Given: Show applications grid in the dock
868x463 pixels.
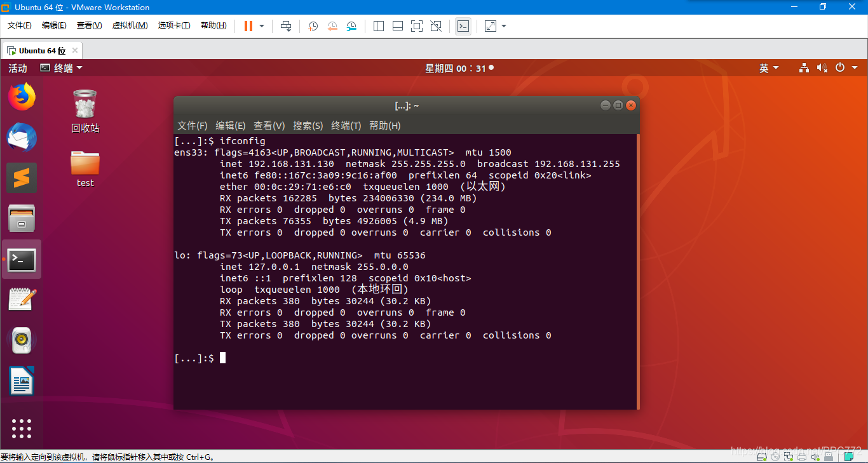Looking at the screenshot, I should [x=22, y=428].
